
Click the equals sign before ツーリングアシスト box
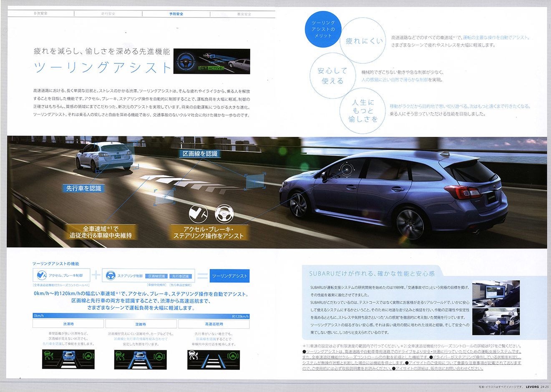pos(202,276)
